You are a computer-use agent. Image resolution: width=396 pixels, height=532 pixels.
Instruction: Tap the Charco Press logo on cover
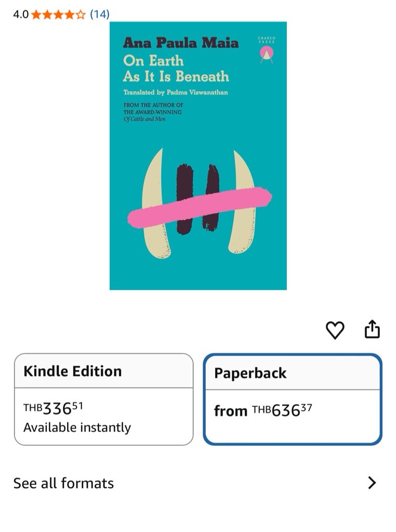[x=267, y=50]
